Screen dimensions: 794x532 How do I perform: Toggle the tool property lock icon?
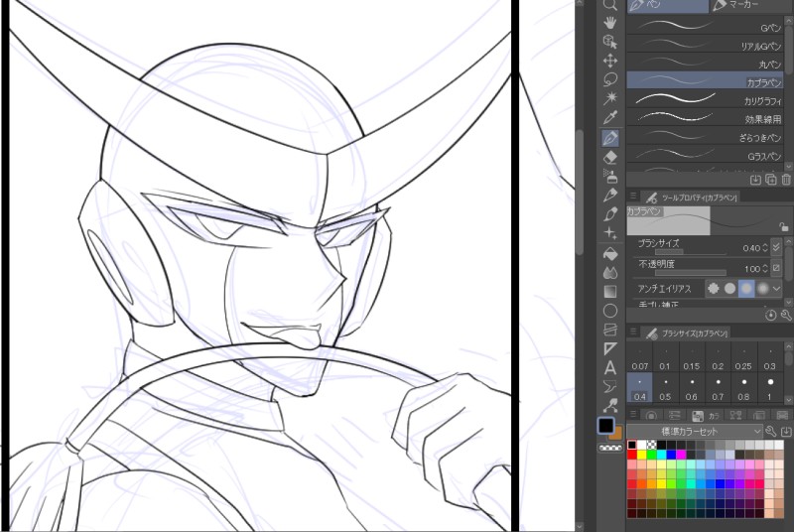pyautogui.click(x=783, y=226)
